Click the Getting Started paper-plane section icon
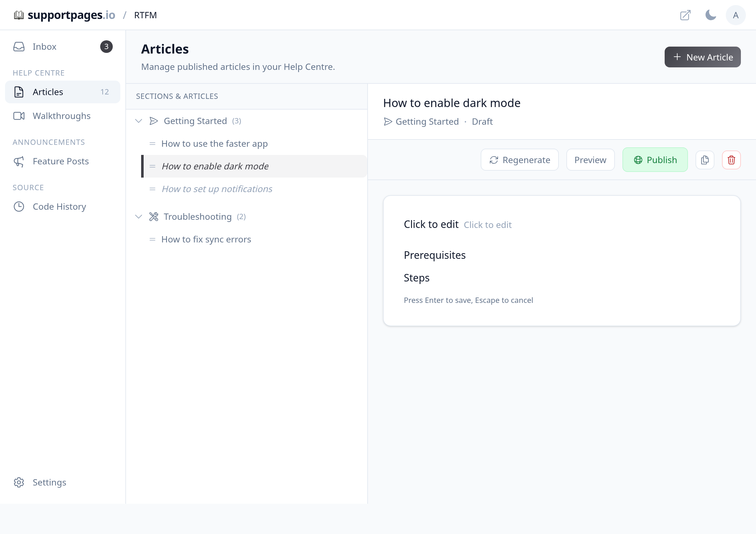Image resolution: width=756 pixels, height=534 pixels. point(154,121)
